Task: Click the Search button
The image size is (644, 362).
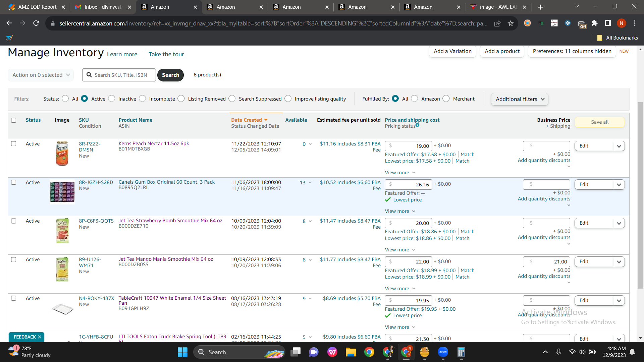Action: (x=170, y=75)
